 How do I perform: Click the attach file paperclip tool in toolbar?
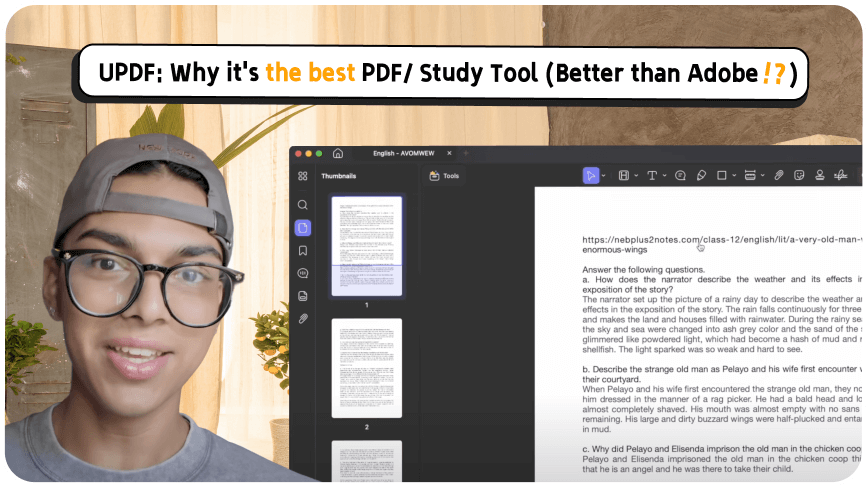[x=779, y=175]
